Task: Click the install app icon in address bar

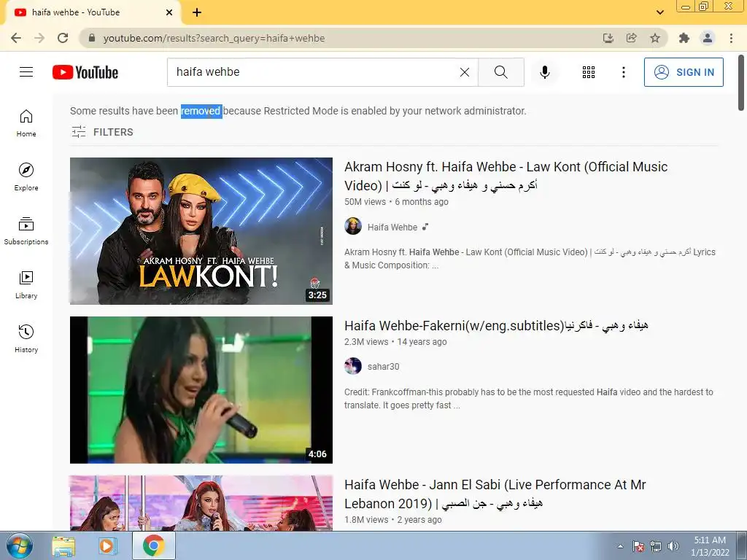Action: 608,38
